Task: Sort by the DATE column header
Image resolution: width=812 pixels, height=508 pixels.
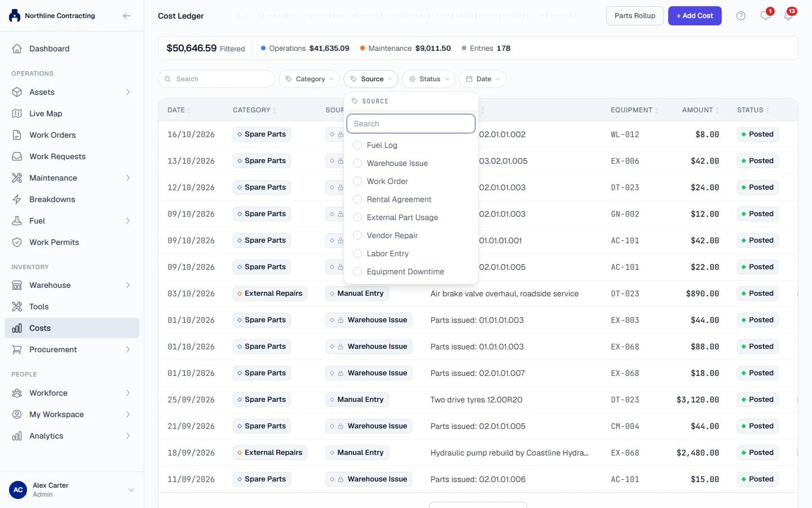Action: [x=179, y=110]
